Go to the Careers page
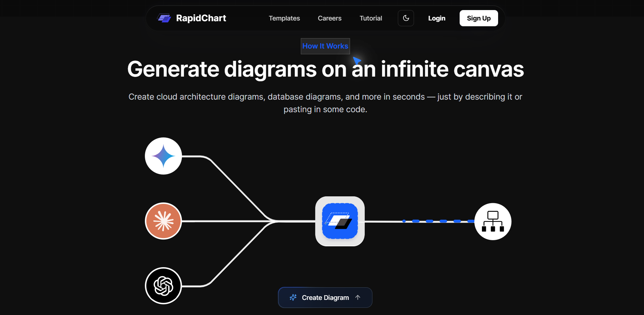This screenshot has height=315, width=644. click(330, 18)
